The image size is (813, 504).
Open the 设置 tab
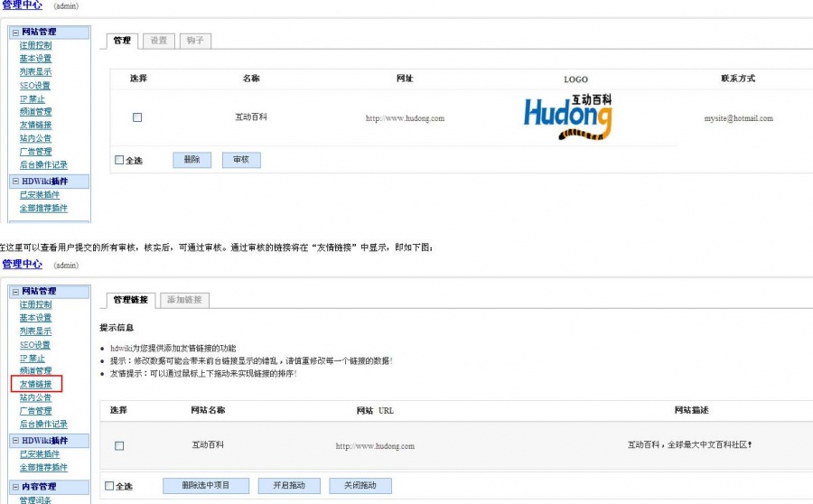[x=159, y=41]
